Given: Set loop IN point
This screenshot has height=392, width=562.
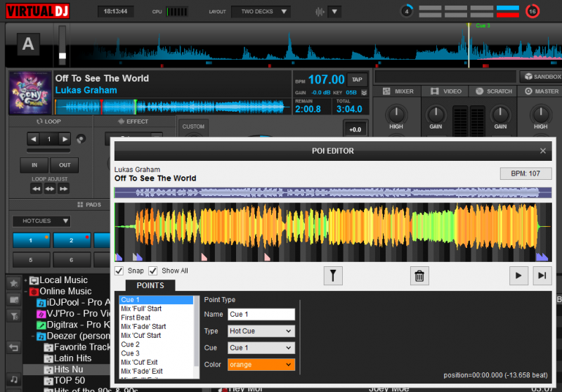Looking at the screenshot, I should (34, 165).
